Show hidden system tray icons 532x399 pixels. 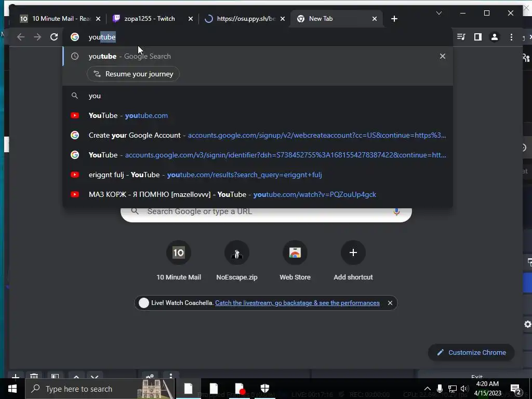[427, 389]
